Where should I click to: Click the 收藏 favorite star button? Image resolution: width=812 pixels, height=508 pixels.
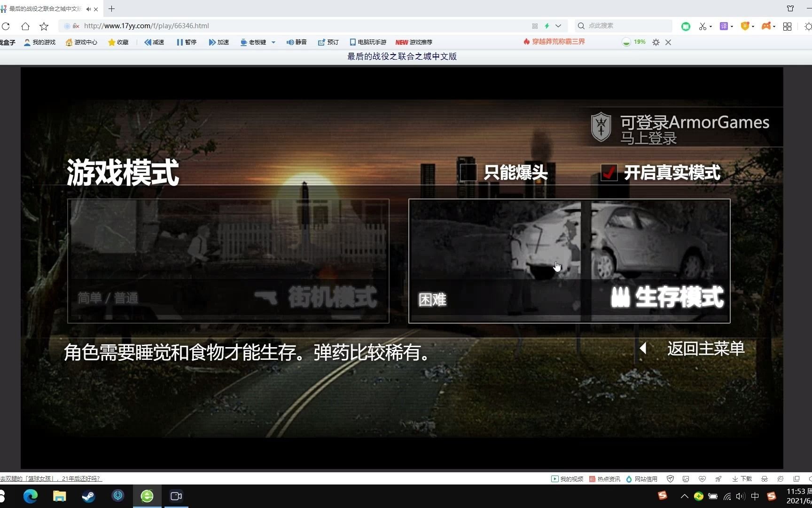118,42
